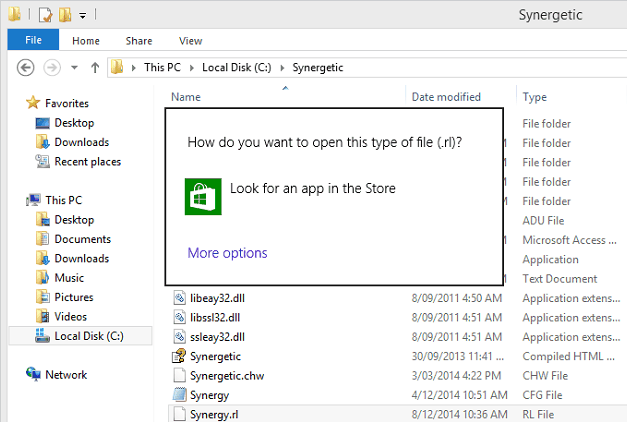Click the Videos folder icon
The image size is (627, 422).
[42, 316]
